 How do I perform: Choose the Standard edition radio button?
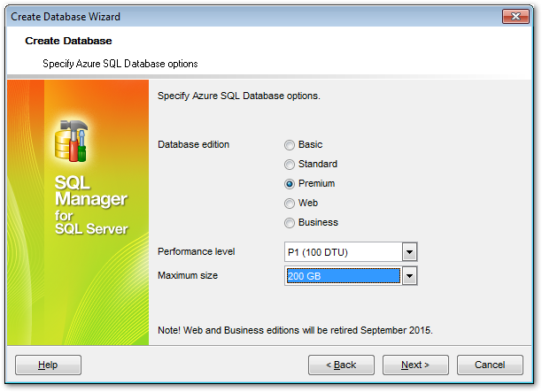[x=290, y=164]
